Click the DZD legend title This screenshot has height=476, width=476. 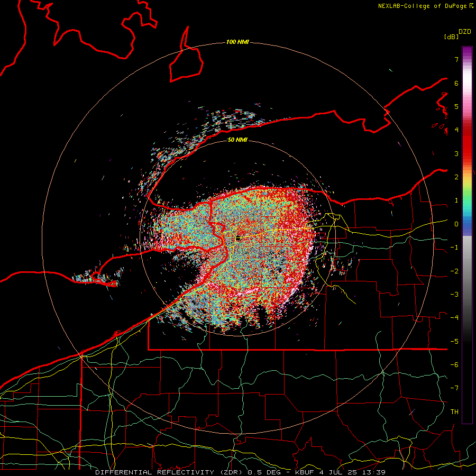(x=465, y=32)
